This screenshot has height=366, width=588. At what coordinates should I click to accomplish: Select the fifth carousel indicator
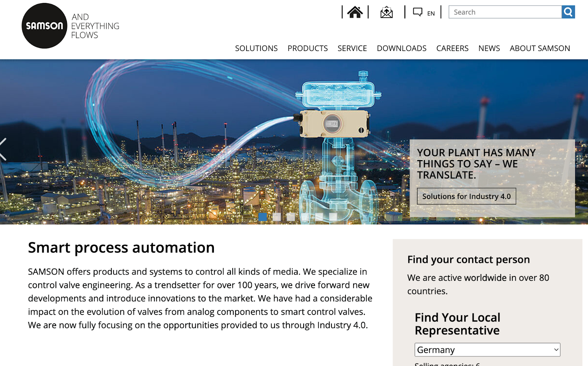pyautogui.click(x=319, y=217)
